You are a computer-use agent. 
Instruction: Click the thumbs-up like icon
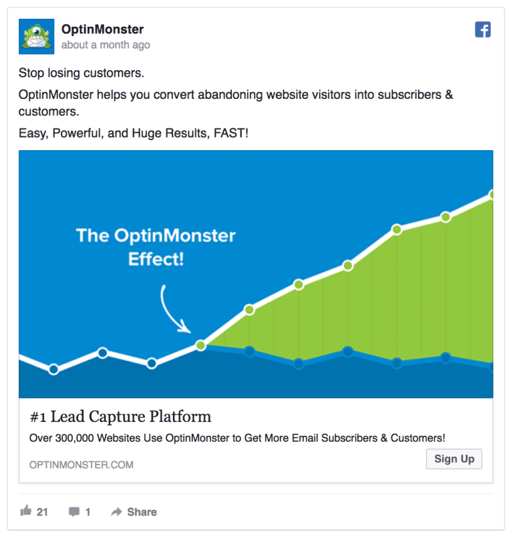pyautogui.click(x=26, y=511)
